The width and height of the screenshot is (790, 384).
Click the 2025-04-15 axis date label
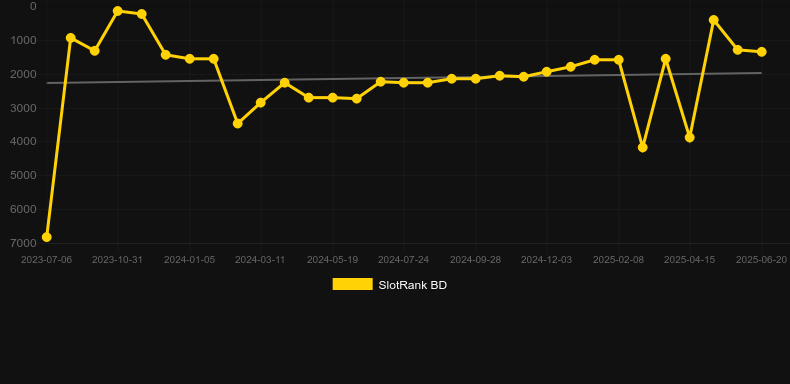click(690, 260)
